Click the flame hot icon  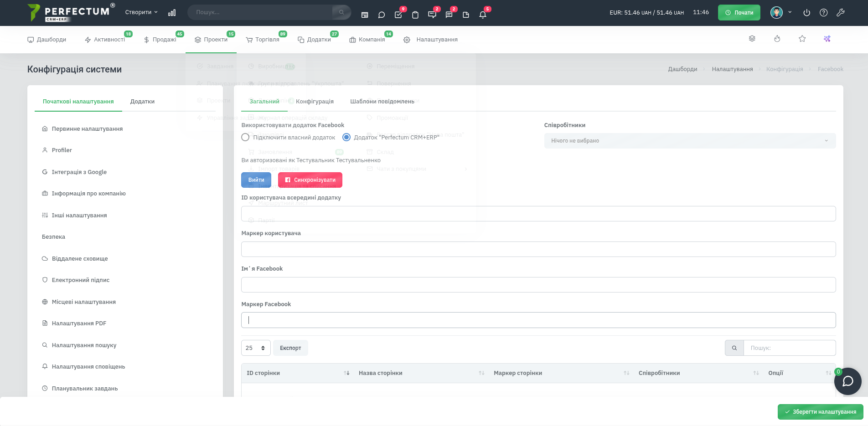777,39
